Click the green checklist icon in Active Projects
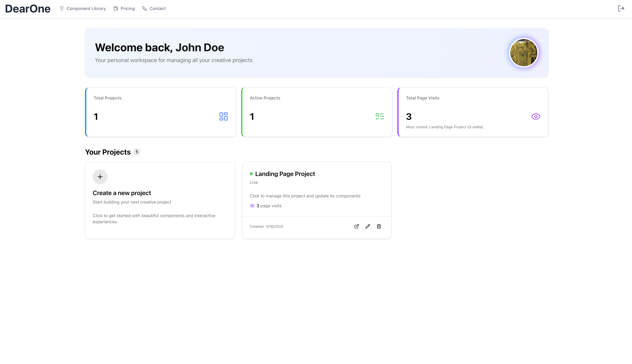This screenshot has height=364, width=632. click(x=379, y=117)
